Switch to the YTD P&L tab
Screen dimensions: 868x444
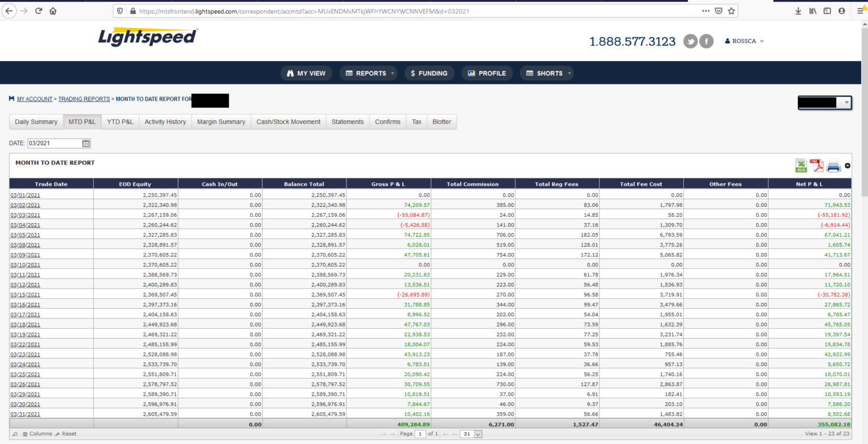click(x=120, y=121)
